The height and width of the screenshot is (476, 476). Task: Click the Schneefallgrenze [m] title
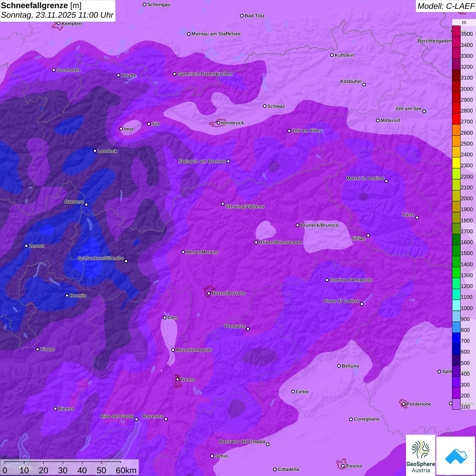point(41,5)
